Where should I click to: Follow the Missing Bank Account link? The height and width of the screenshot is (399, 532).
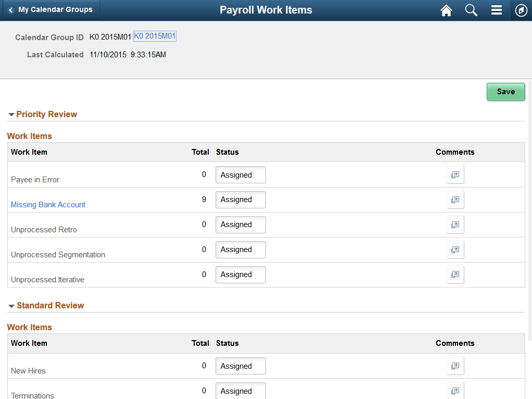[48, 204]
